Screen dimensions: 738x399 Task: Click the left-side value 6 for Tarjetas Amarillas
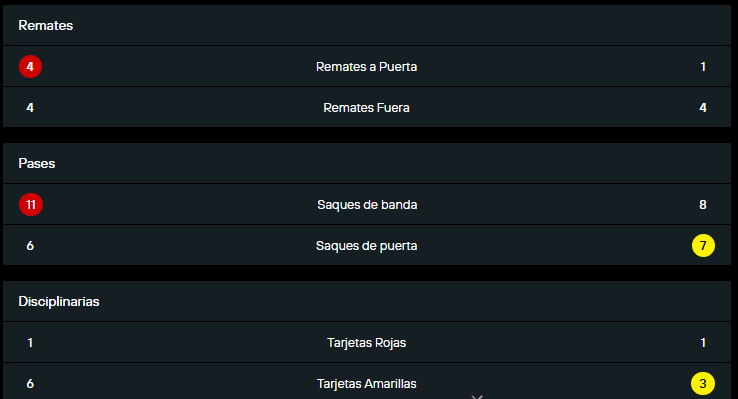(x=30, y=383)
